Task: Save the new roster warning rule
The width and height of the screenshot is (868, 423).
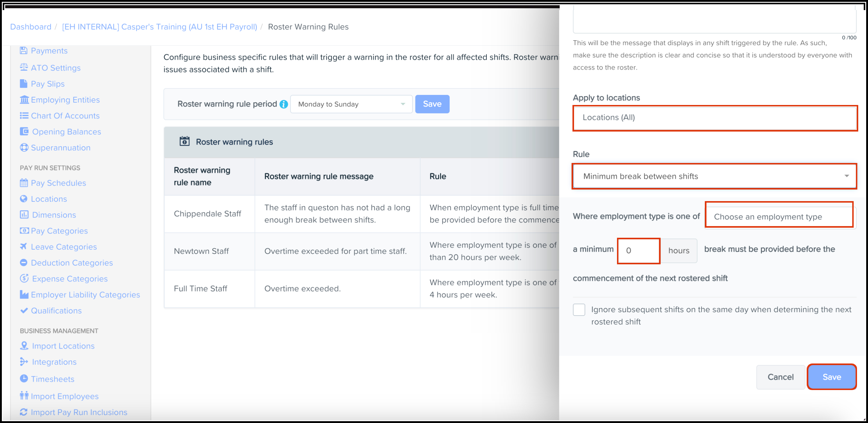Action: coord(831,377)
